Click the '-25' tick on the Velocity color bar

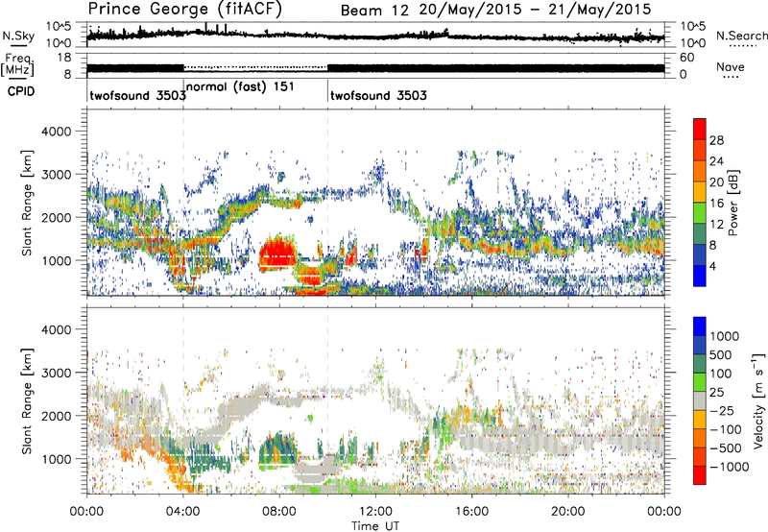click(723, 410)
